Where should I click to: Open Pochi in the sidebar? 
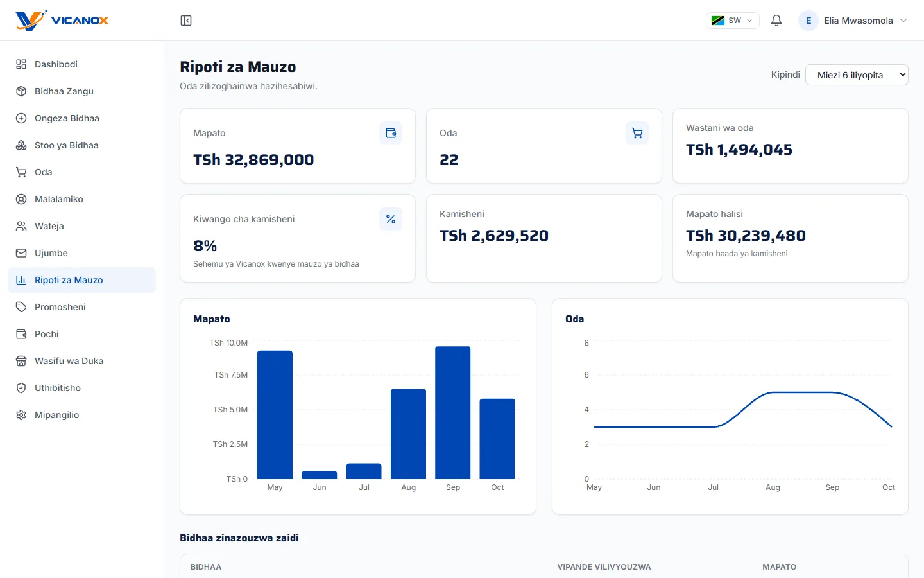click(x=81, y=334)
